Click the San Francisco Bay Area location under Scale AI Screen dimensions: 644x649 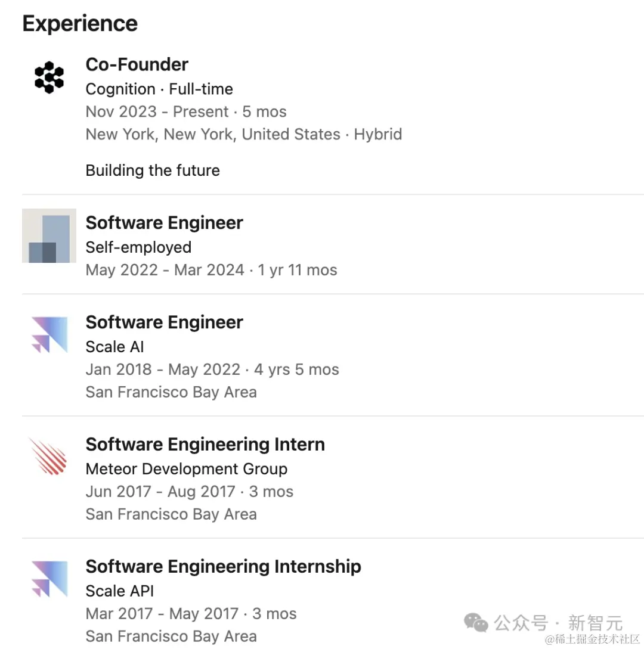coord(171,392)
